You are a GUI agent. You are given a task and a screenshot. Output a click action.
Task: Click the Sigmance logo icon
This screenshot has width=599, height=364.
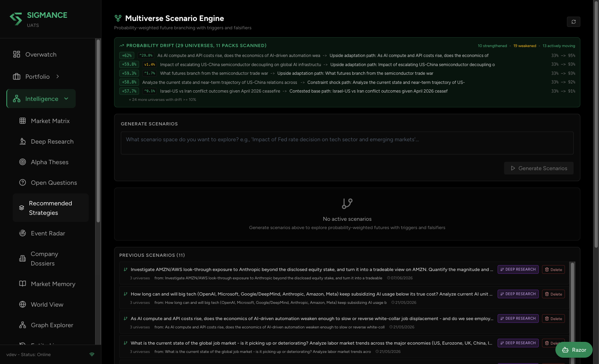pyautogui.click(x=16, y=19)
